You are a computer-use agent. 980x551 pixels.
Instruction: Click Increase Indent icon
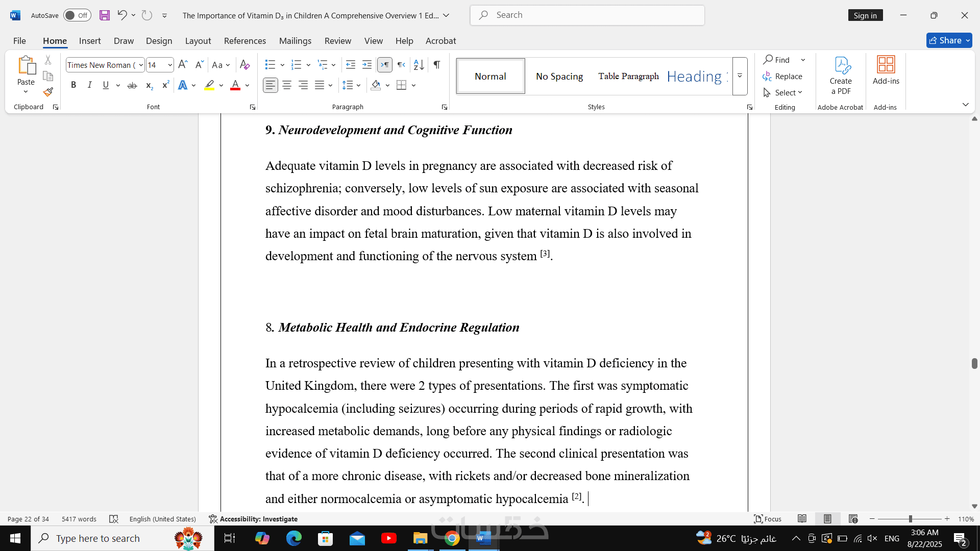click(x=366, y=65)
